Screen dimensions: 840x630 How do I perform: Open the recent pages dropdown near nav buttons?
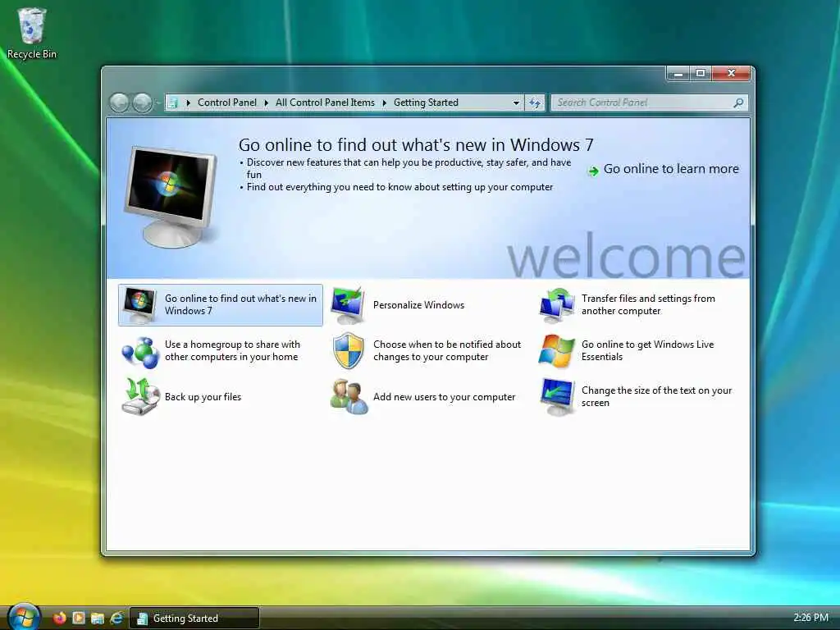coord(158,102)
